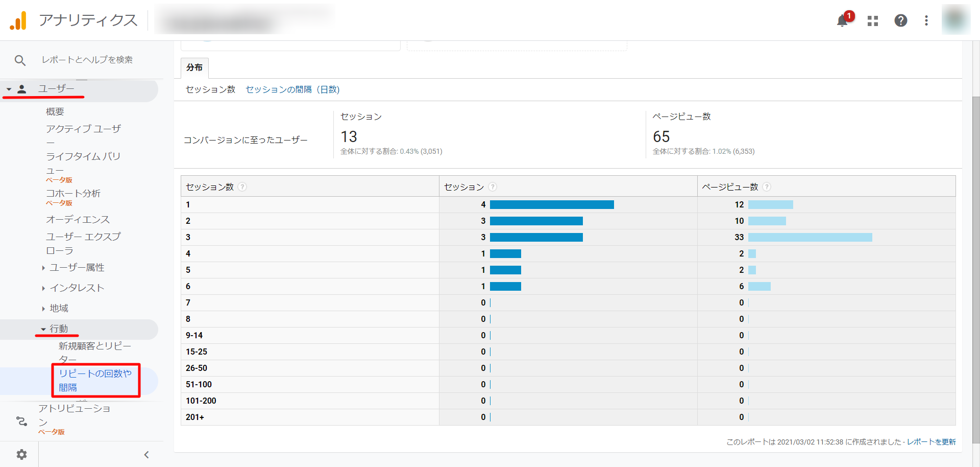Click help icon beside ページビュー数 column header
980x467 pixels.
[766, 187]
